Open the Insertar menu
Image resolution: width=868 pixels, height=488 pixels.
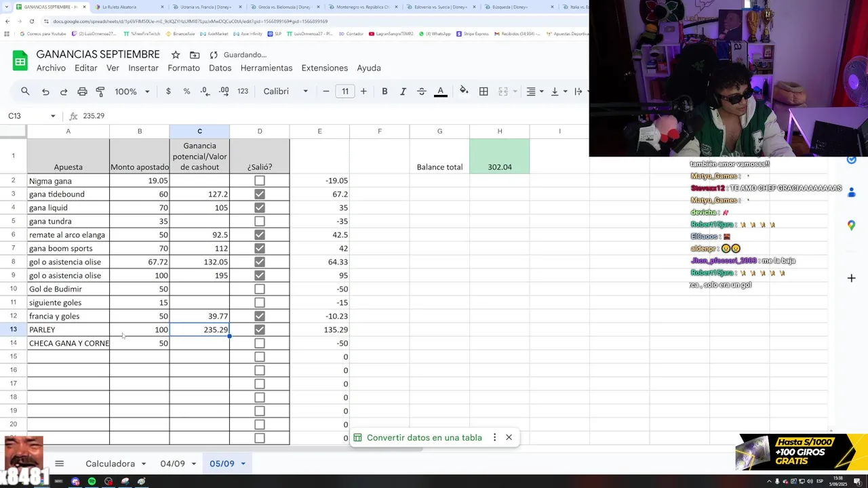143,68
